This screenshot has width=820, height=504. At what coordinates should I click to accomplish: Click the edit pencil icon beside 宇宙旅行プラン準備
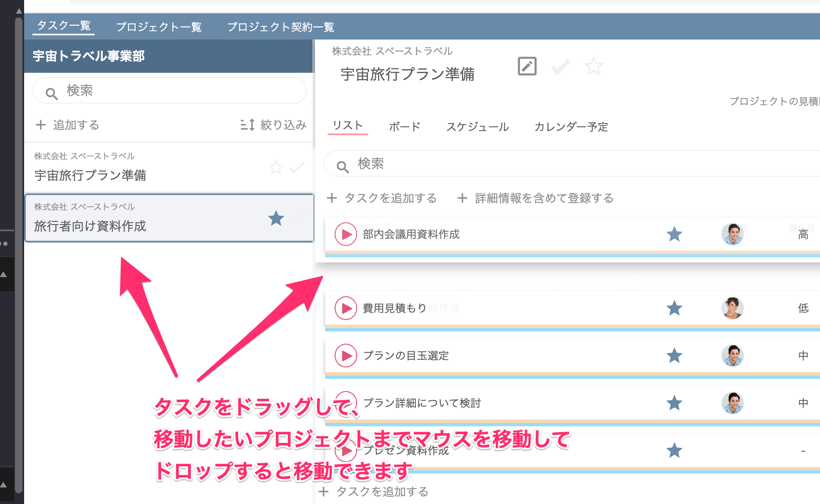tap(527, 67)
